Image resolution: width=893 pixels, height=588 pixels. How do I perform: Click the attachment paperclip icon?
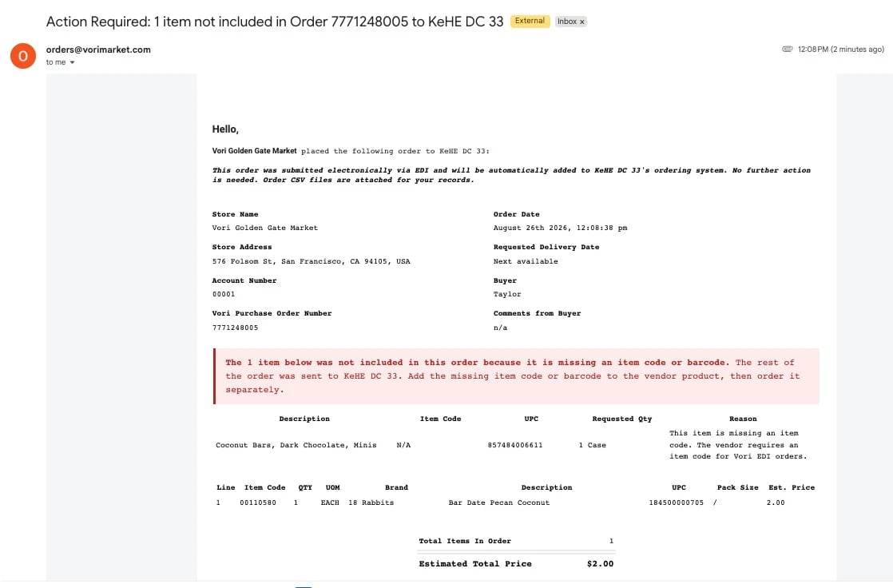tap(787, 49)
